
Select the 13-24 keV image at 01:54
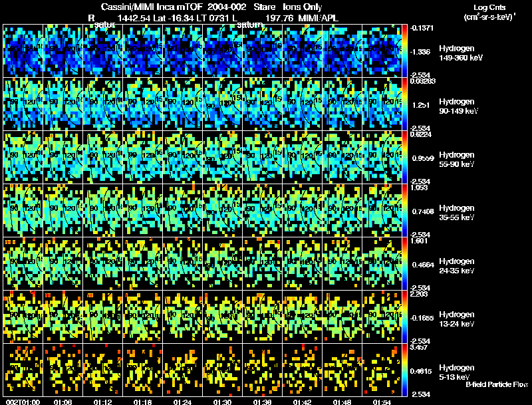pyautogui.click(x=382, y=317)
